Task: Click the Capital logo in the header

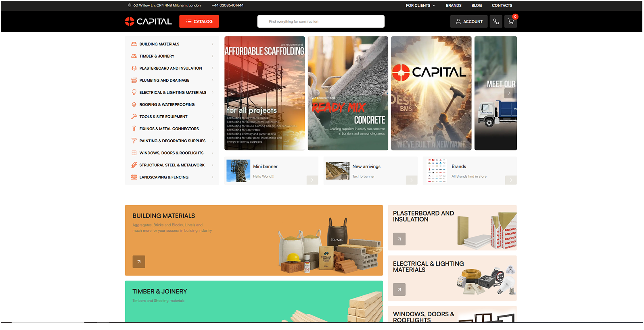Action: point(148,21)
